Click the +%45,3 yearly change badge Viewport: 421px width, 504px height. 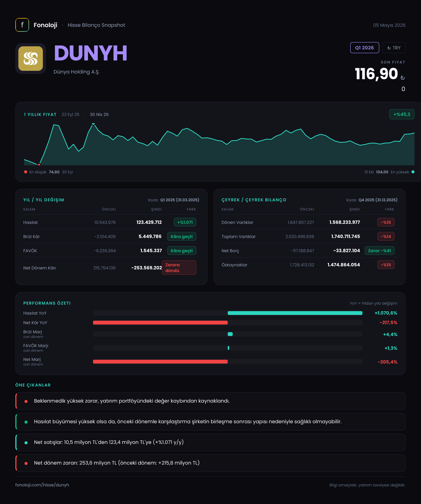pos(402,114)
